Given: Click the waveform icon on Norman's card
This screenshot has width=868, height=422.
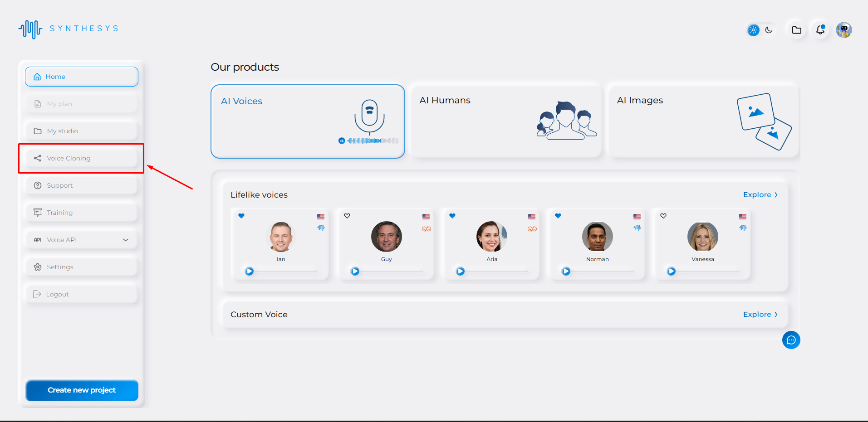Looking at the screenshot, I should pos(638,228).
